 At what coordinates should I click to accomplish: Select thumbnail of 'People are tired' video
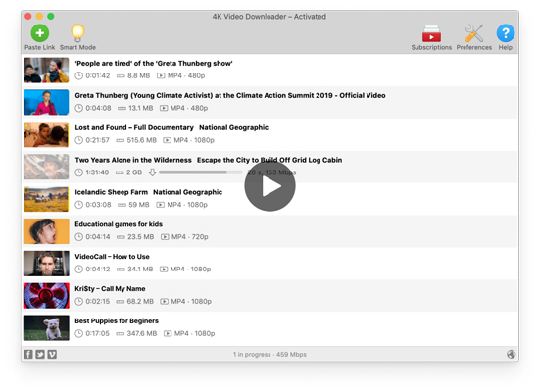46,71
